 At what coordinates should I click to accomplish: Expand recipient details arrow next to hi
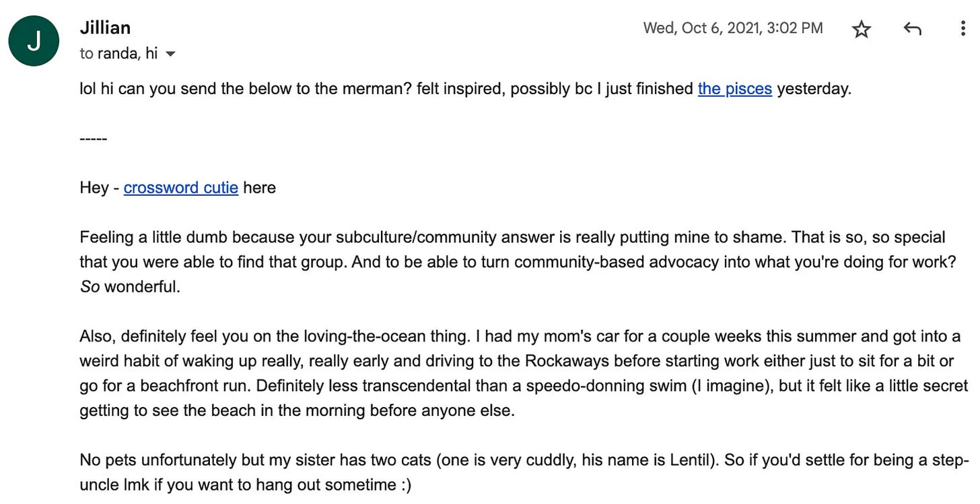[x=170, y=54]
